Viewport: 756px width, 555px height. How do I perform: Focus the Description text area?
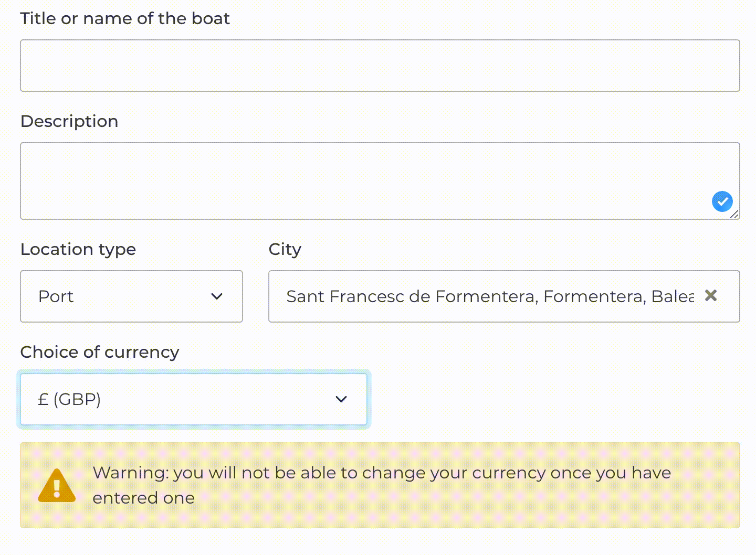pyautogui.click(x=380, y=181)
